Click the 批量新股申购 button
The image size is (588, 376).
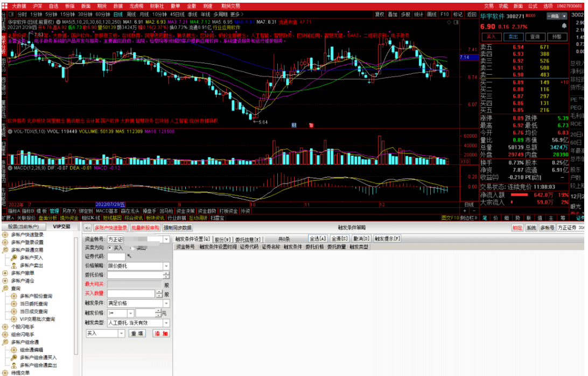click(x=145, y=228)
